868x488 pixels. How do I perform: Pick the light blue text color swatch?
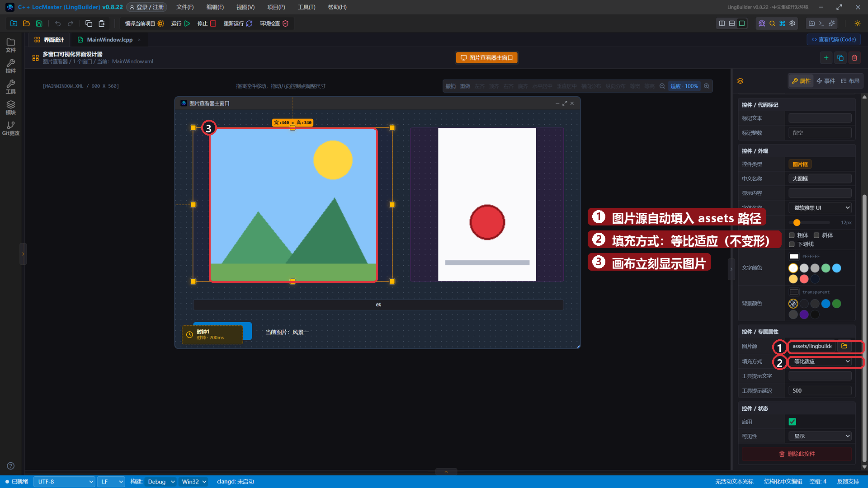(837, 268)
